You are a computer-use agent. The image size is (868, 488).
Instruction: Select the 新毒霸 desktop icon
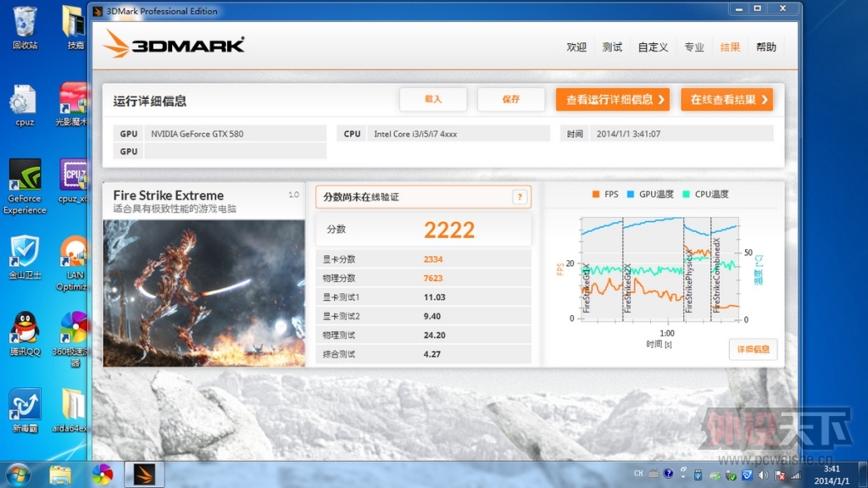pos(25,411)
